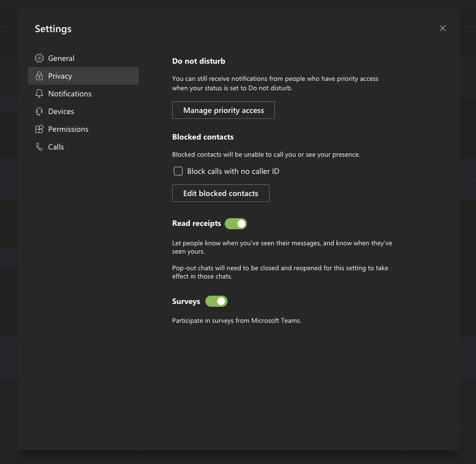Click the Read receipts heading label
Viewport: 476px width, 464px height.
196,224
